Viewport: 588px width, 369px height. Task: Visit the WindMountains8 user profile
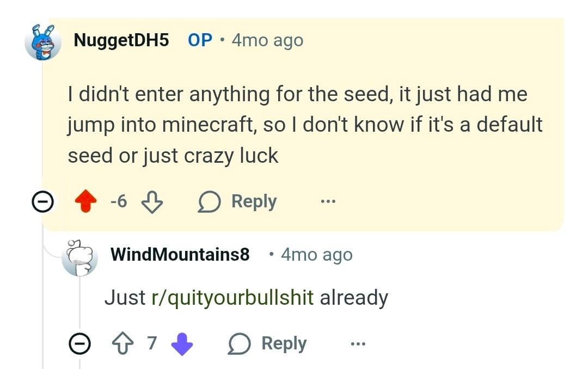(x=180, y=254)
